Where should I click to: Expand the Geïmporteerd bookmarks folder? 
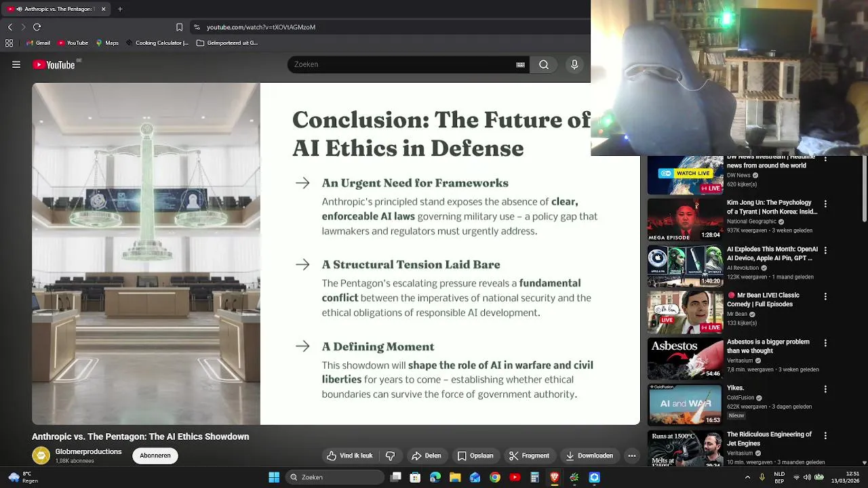[227, 43]
